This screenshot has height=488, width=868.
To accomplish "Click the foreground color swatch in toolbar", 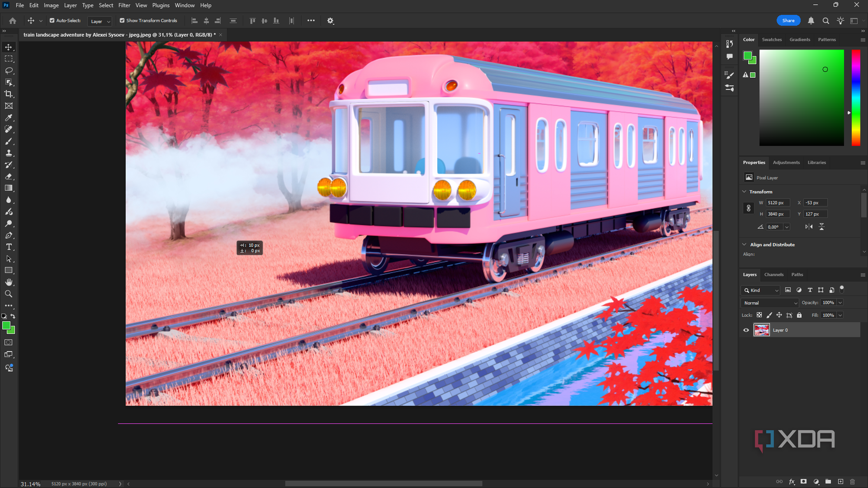I will click(6, 326).
